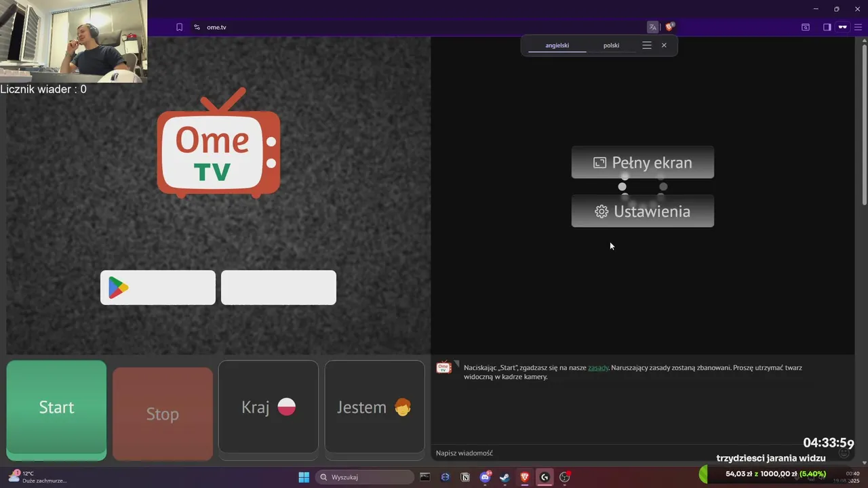Toggle the browser sidebar panel icon
Viewport: 868px width, 488px height.
pos(827,27)
